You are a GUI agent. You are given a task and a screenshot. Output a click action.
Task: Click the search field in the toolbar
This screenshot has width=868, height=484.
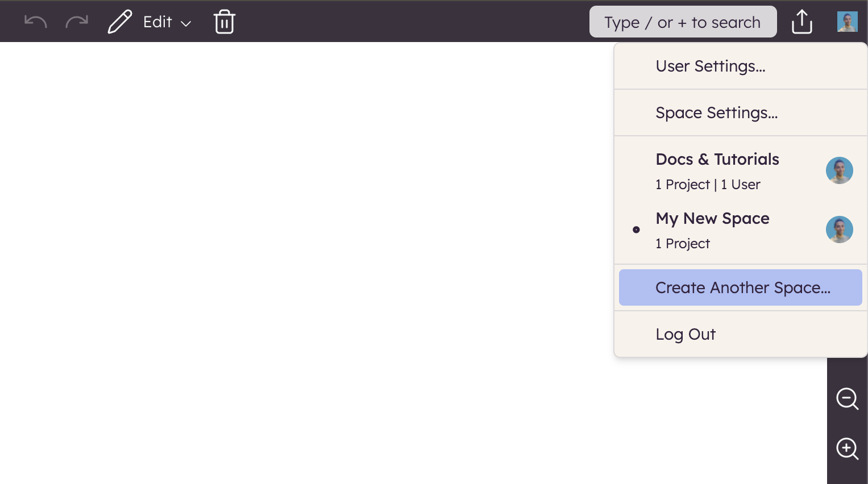tap(683, 22)
